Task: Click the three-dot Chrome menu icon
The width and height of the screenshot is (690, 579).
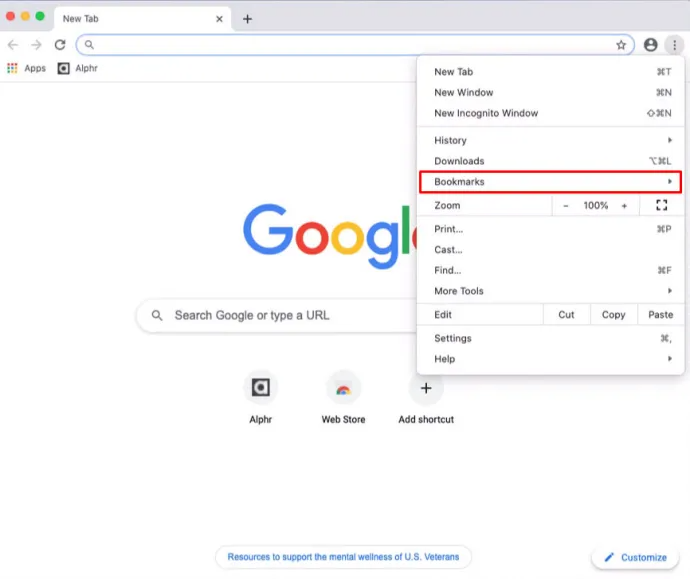Action: [x=674, y=45]
